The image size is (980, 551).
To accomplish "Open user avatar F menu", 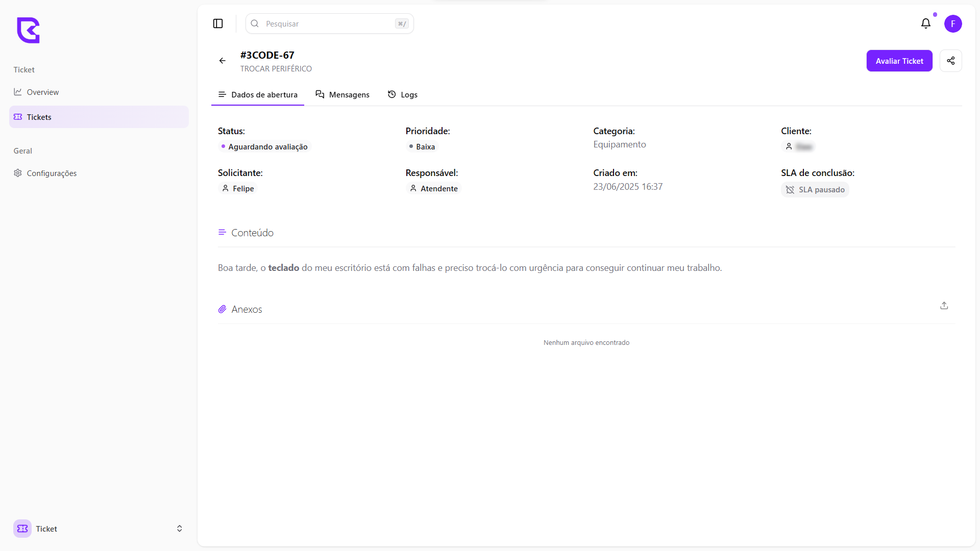I will (952, 23).
